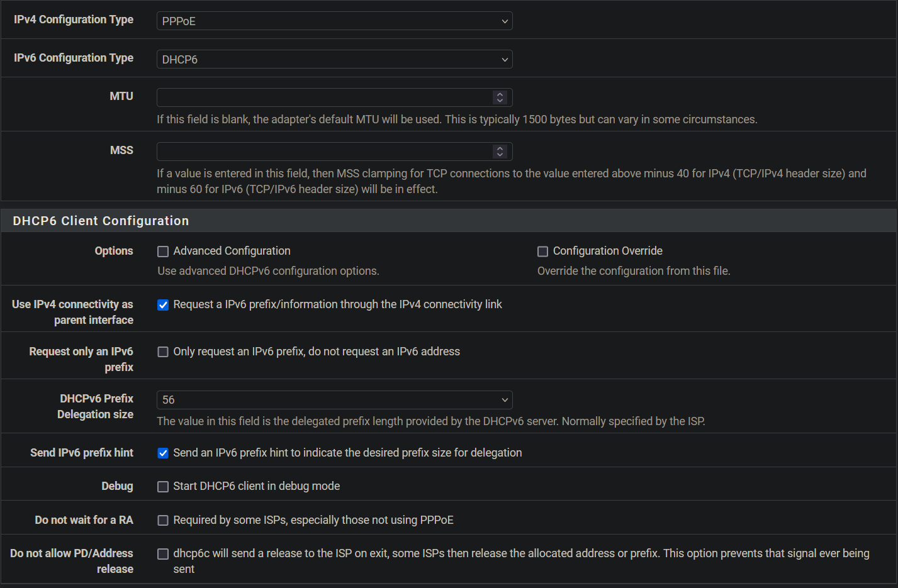
Task: Click the Advanced Configuration label text
Action: tap(232, 251)
